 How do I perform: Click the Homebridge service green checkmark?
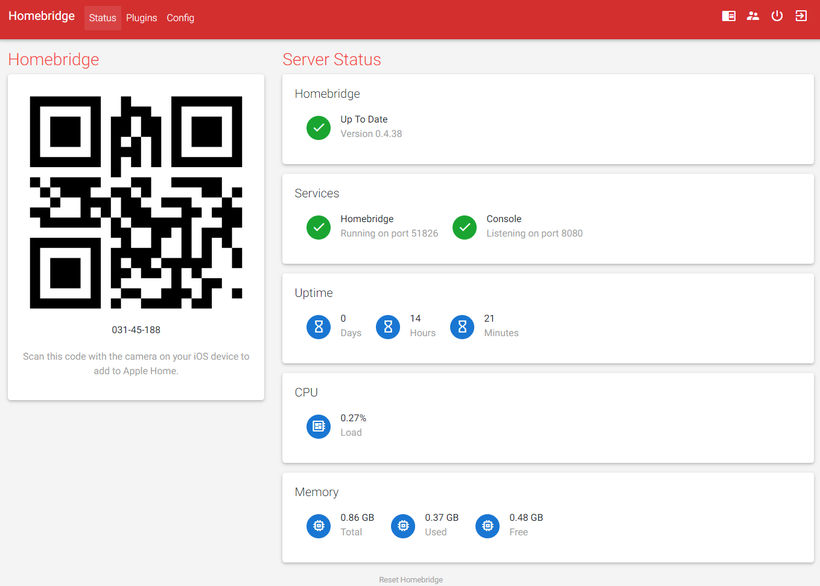318,227
